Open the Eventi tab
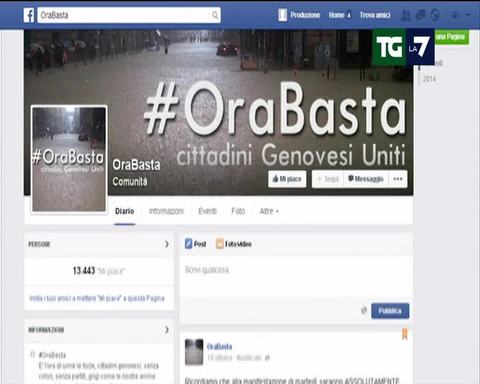The height and width of the screenshot is (384, 480). [x=207, y=211]
